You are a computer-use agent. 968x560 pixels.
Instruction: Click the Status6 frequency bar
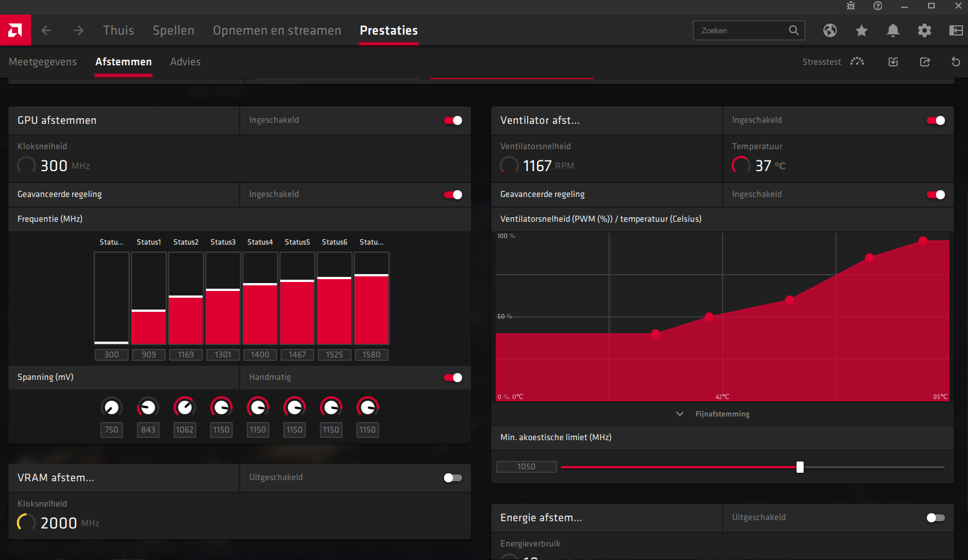334,298
